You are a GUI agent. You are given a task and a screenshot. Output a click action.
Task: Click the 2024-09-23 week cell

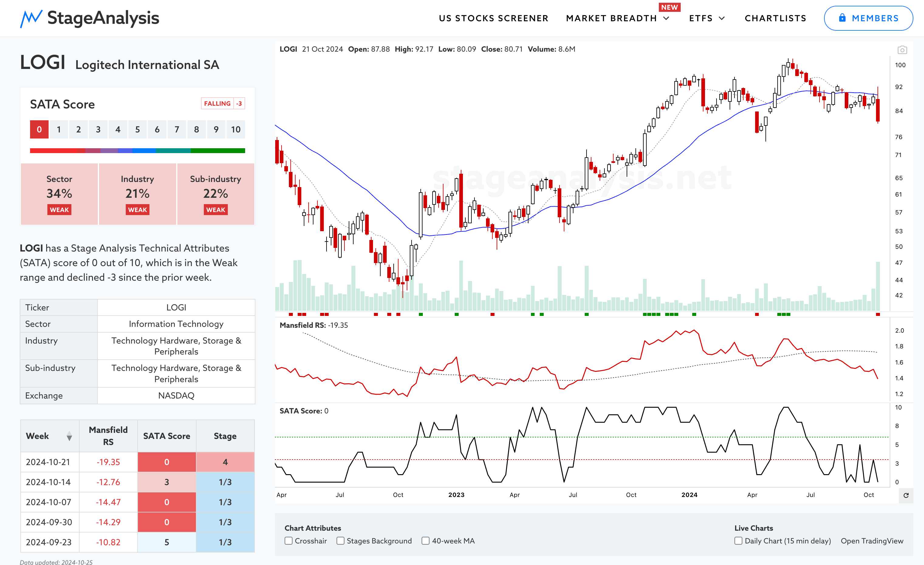coord(50,542)
